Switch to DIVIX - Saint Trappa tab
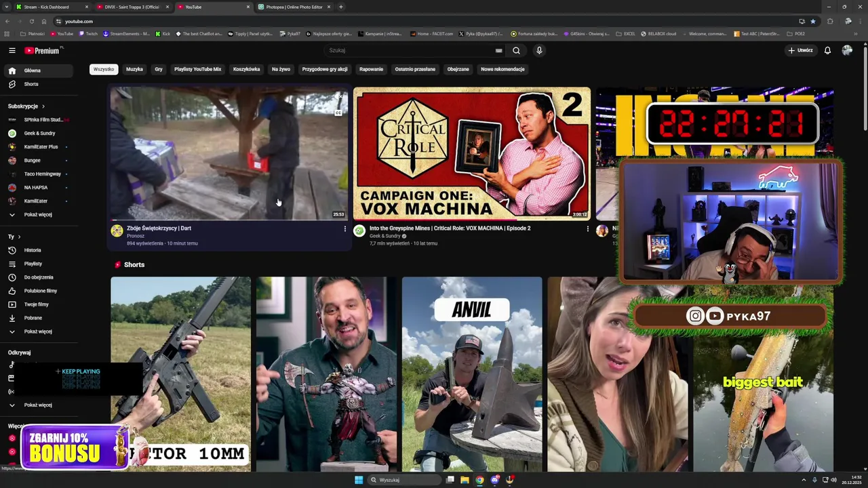This screenshot has height=488, width=868. 132,7
